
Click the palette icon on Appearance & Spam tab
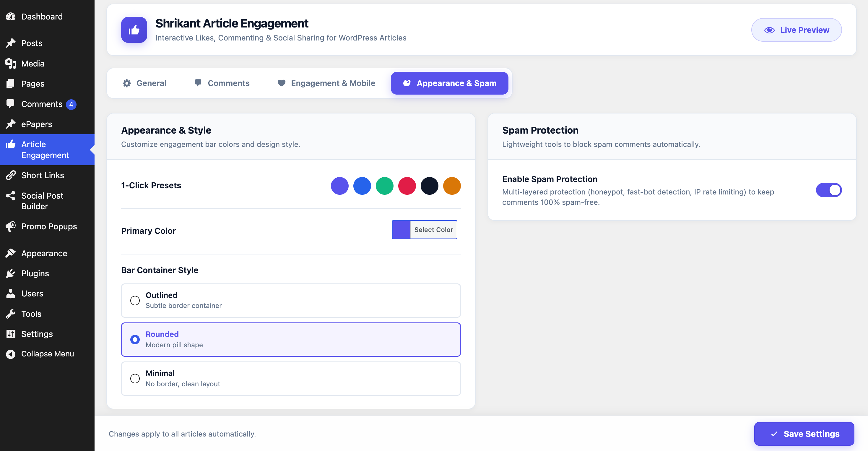(x=407, y=83)
